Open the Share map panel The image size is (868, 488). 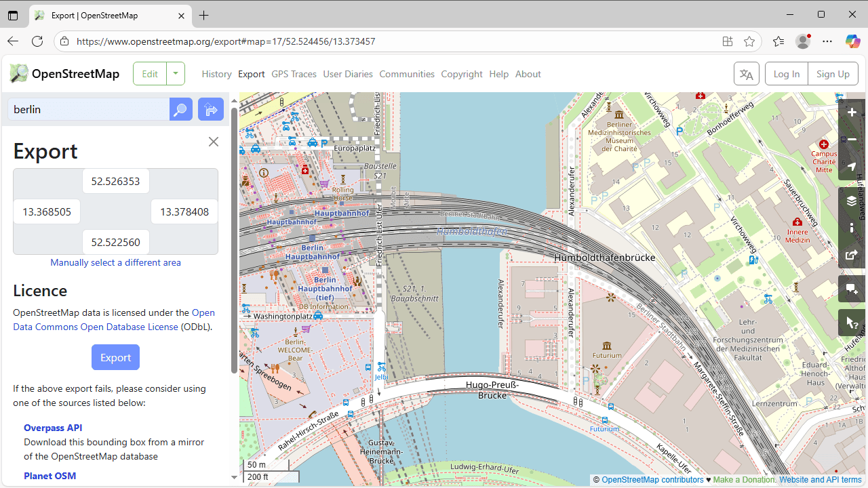[x=852, y=256]
